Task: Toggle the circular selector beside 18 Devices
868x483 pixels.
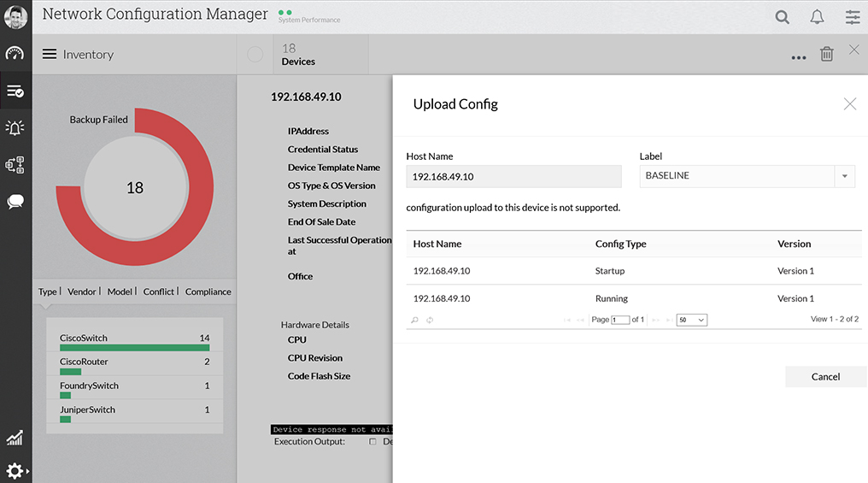Action: click(255, 55)
